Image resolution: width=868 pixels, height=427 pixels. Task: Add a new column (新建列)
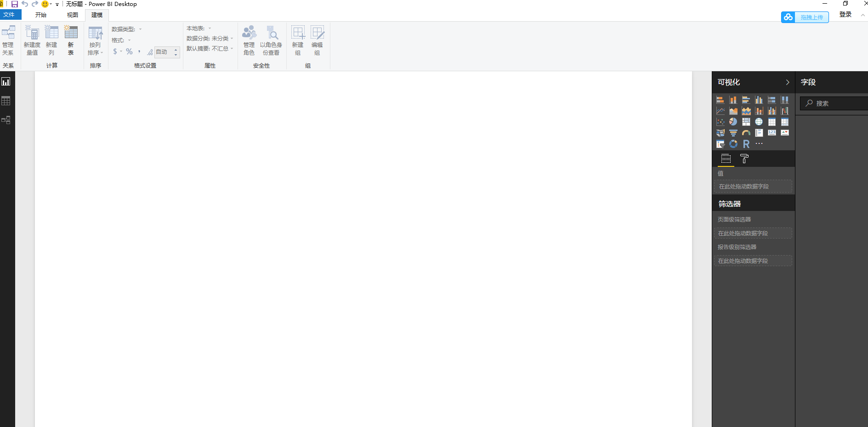51,40
